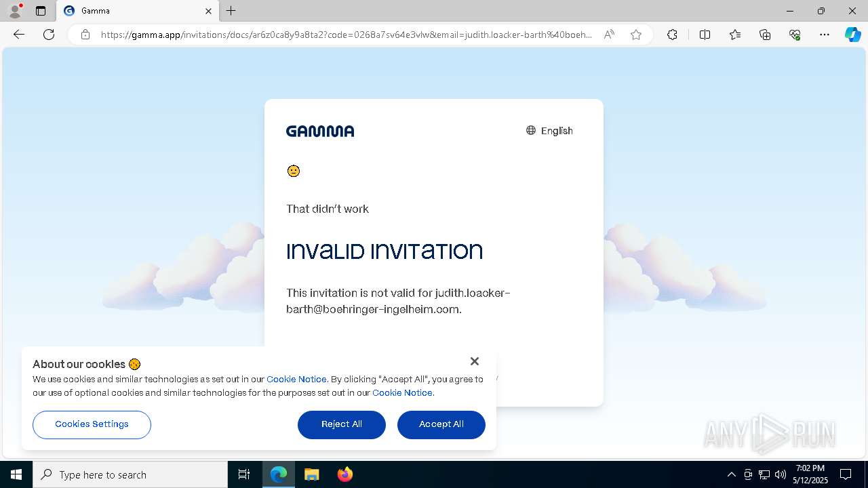Image resolution: width=868 pixels, height=488 pixels.
Task: Open the first Cookie Notice link
Action: pos(296,380)
